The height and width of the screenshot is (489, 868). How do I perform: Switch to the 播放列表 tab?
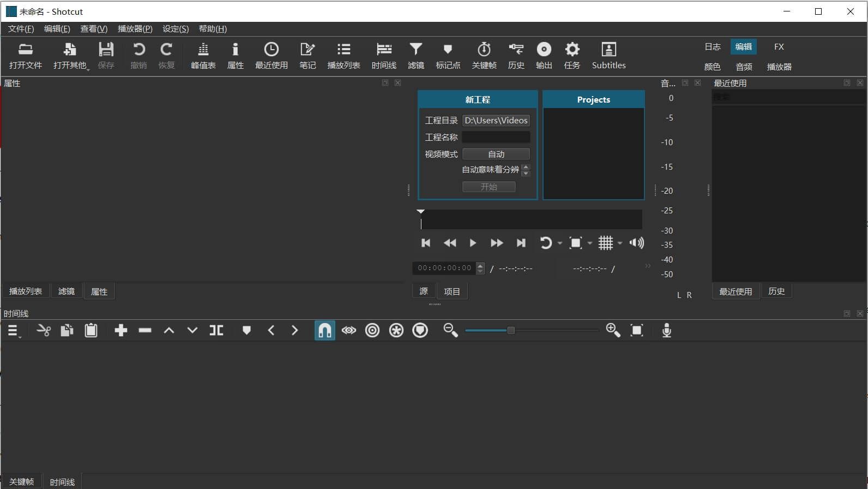click(x=26, y=291)
